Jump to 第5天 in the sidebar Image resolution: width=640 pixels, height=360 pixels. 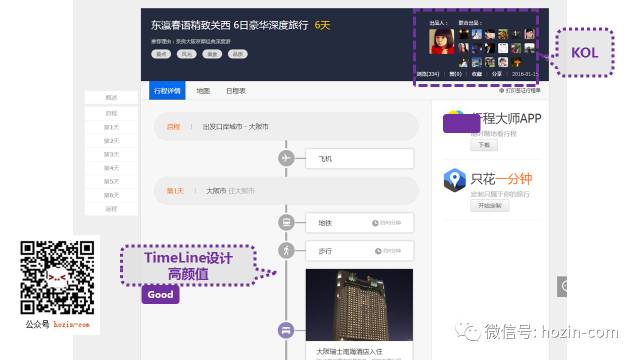pyautogui.click(x=111, y=181)
